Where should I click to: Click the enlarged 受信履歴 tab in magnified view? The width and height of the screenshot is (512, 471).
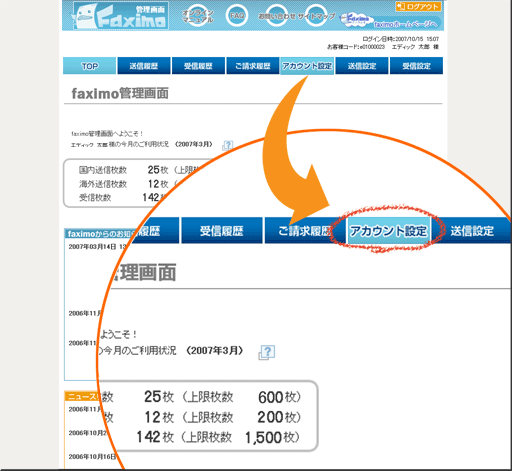tap(222, 230)
